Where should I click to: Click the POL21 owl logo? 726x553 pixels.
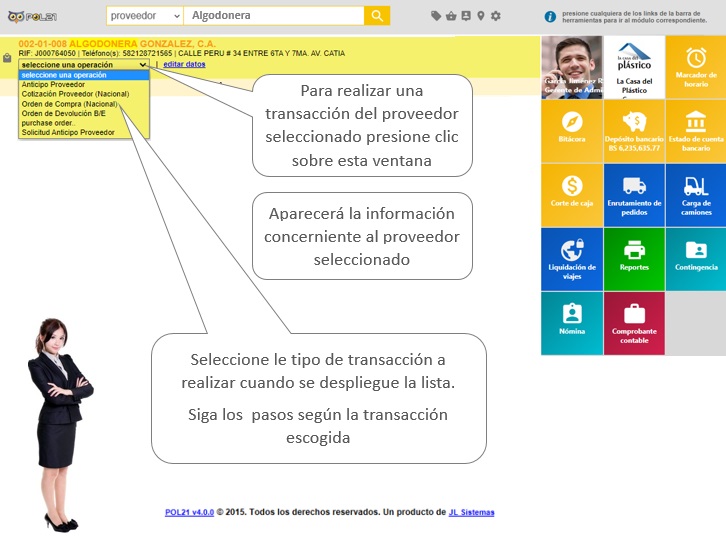pos(32,17)
